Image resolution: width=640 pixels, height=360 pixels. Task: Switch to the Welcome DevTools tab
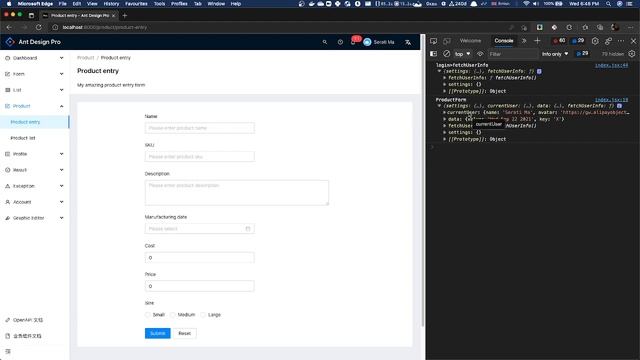click(470, 41)
